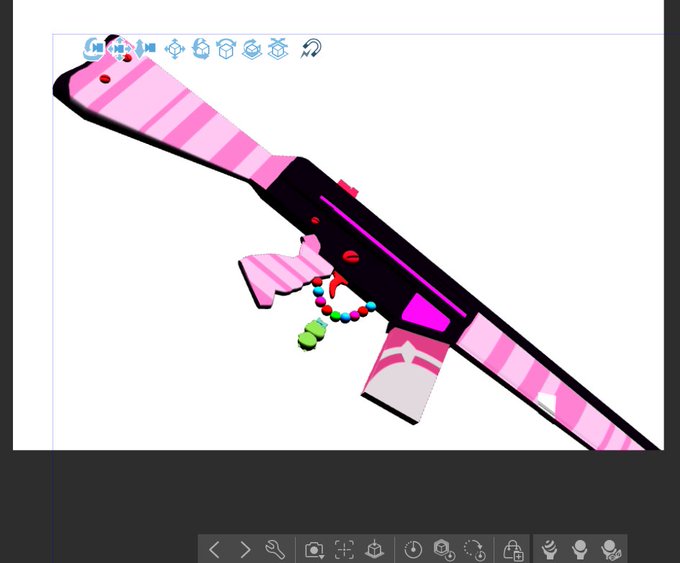Click the place object on ground icon

click(x=374, y=549)
